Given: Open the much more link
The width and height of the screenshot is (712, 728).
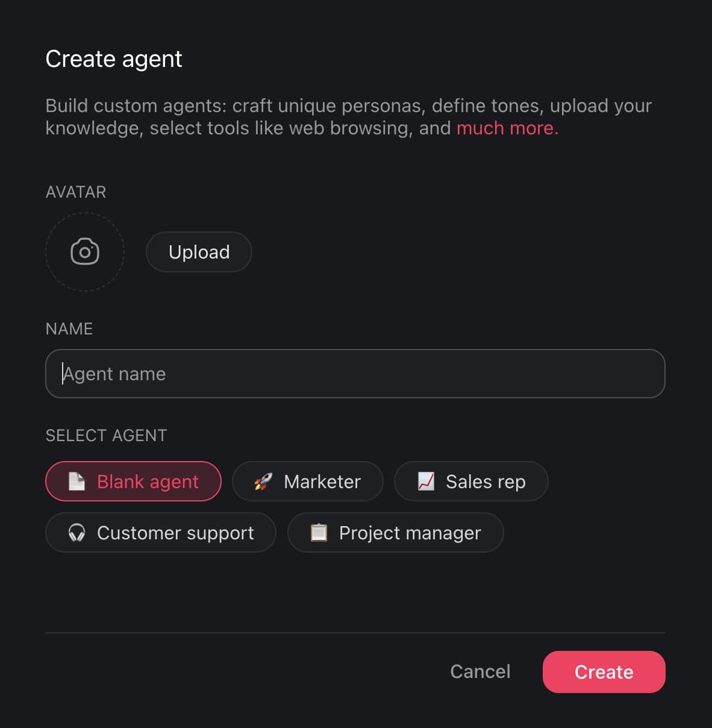Looking at the screenshot, I should tap(506, 128).
